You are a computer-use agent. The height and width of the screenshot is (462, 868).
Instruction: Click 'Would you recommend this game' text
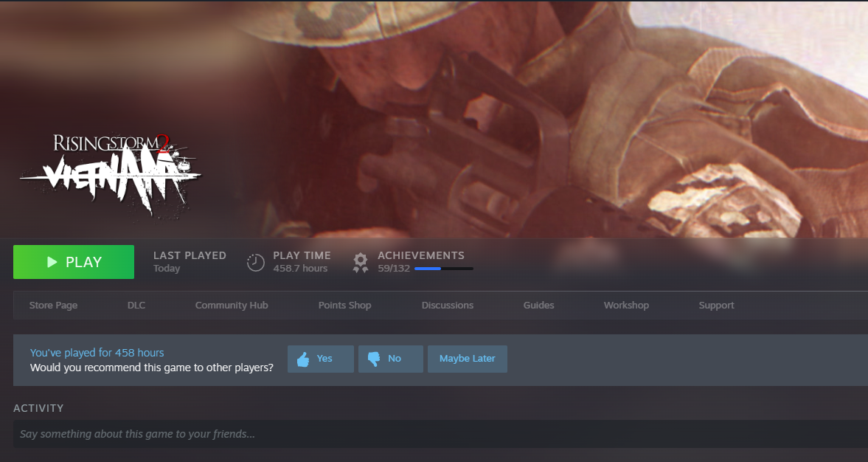(152, 368)
